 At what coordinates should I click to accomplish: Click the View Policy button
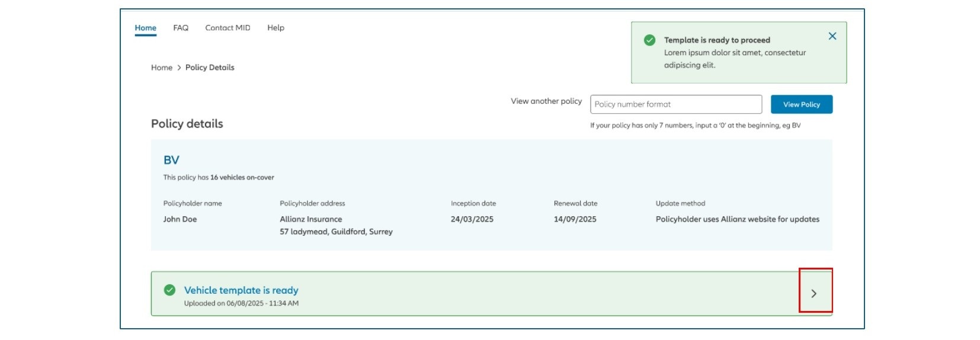click(802, 104)
